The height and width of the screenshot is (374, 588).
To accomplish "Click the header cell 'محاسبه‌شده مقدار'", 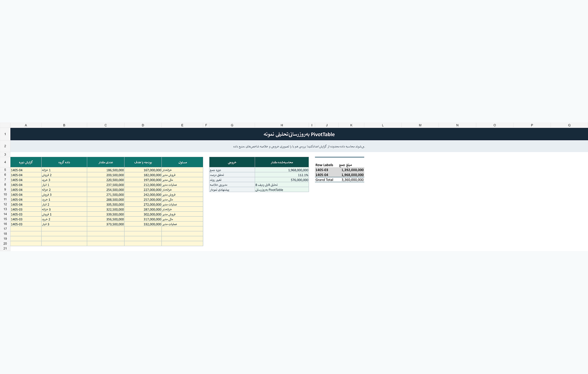I will [x=282, y=162].
